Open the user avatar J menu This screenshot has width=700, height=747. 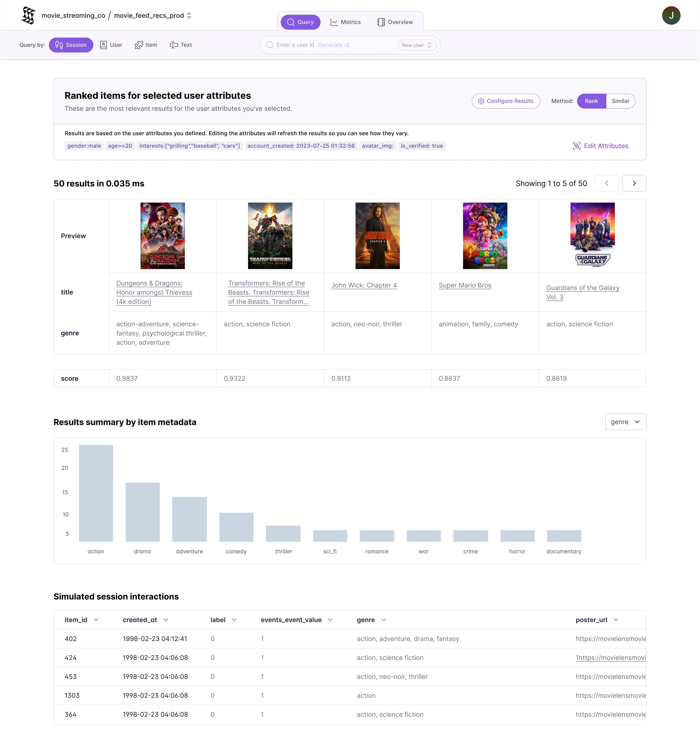671,15
